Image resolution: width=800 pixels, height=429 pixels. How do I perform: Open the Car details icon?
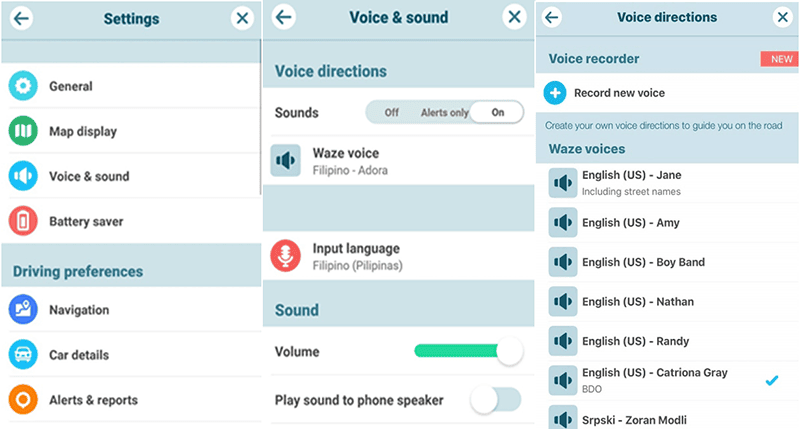click(23, 354)
